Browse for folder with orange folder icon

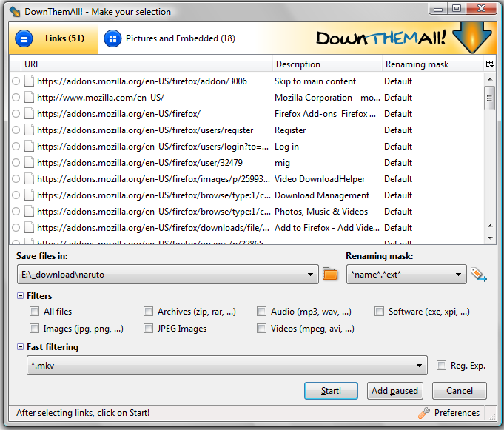(330, 274)
